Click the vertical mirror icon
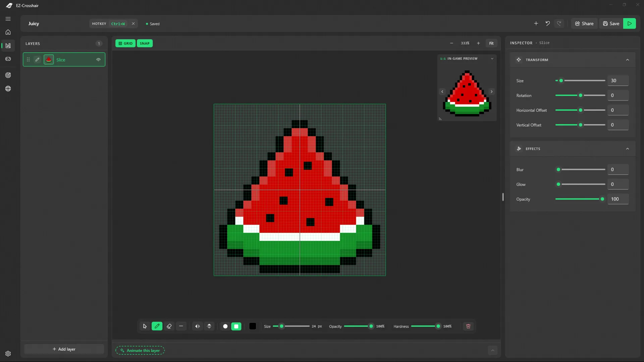644x362 pixels. click(x=209, y=326)
